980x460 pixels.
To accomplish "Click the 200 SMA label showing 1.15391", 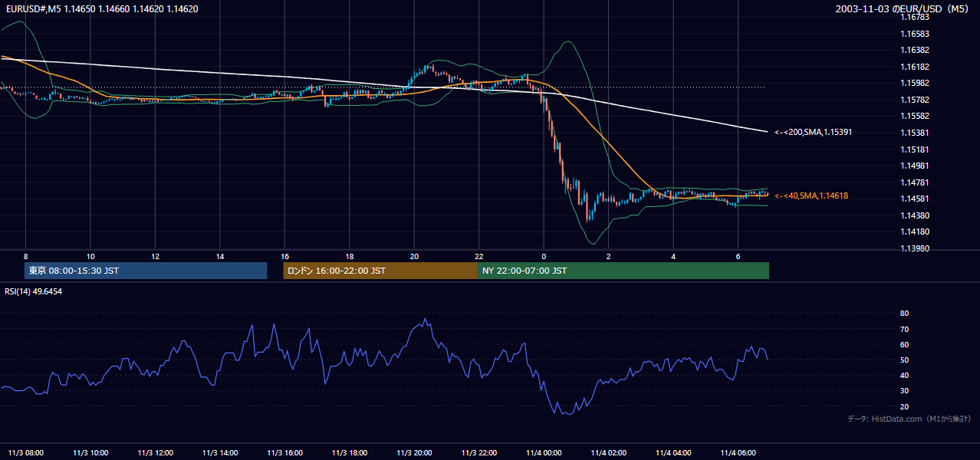I will (x=813, y=132).
